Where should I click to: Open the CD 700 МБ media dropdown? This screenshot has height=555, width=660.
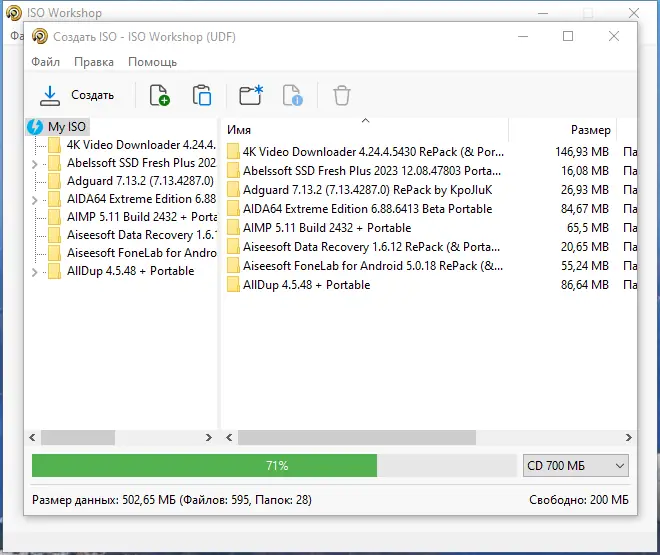pos(575,466)
